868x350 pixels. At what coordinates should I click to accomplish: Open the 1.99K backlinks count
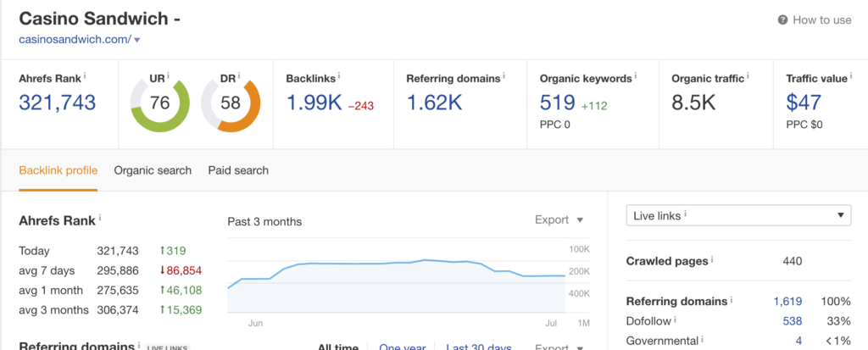(314, 103)
